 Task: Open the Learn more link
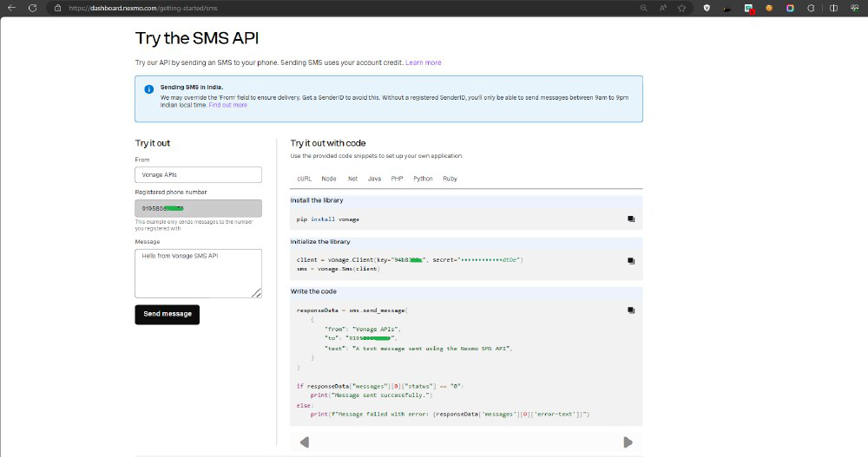424,62
